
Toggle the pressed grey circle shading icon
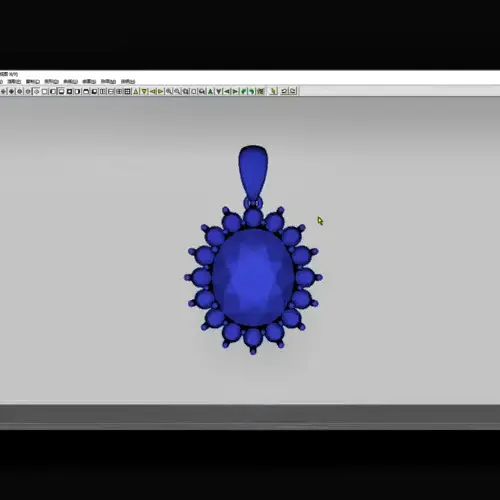coord(37,91)
